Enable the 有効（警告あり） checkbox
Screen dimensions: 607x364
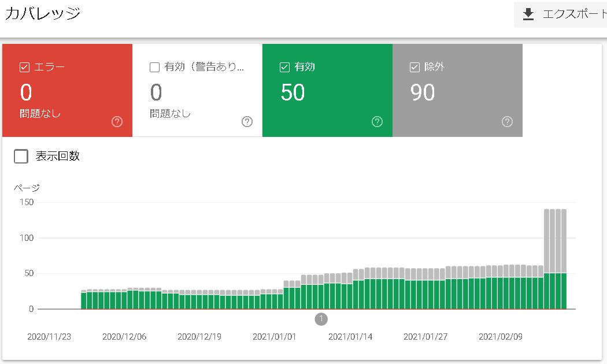(x=154, y=67)
